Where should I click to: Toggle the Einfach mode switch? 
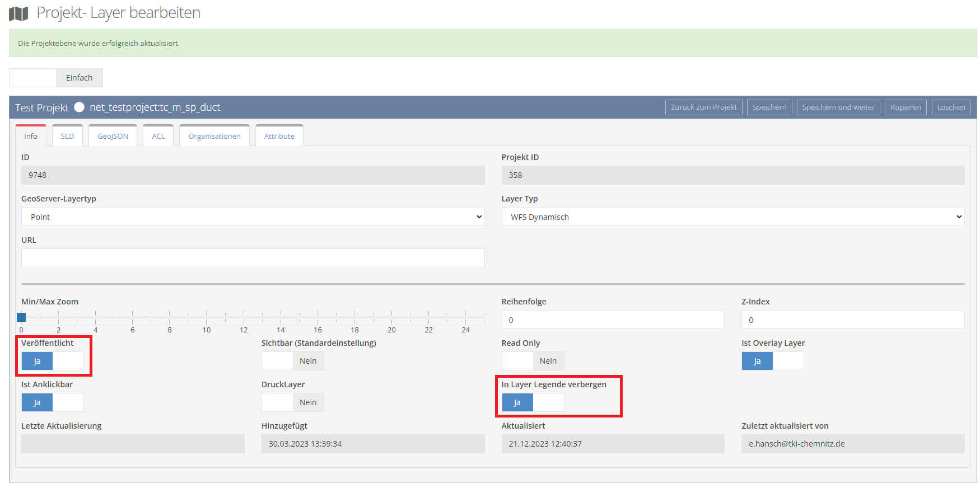[x=56, y=78]
